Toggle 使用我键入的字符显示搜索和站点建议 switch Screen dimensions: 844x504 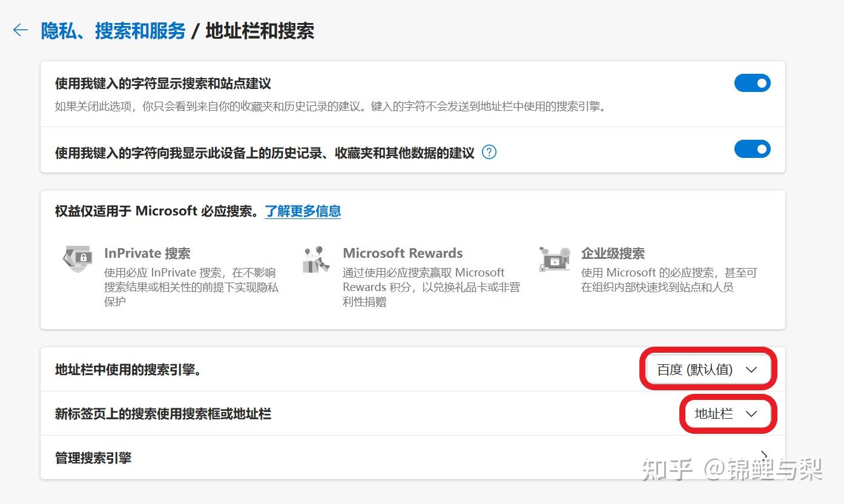point(752,83)
